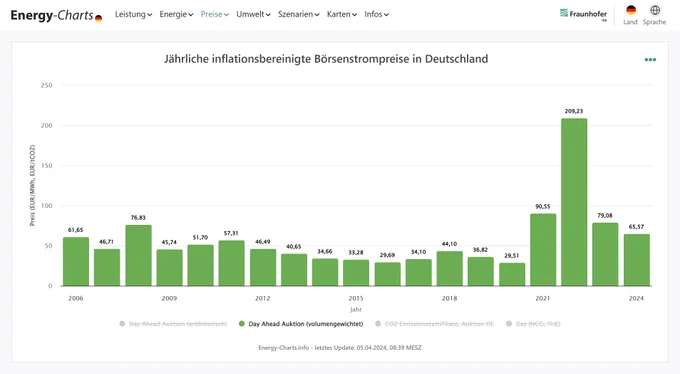Click the y-axis tick label 250
Screen dimensions: 680x374
(46, 85)
